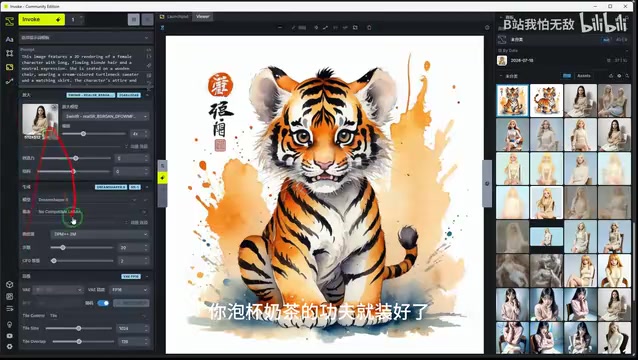
Task: Select the 2026-07-18 board entry
Action: point(563,61)
